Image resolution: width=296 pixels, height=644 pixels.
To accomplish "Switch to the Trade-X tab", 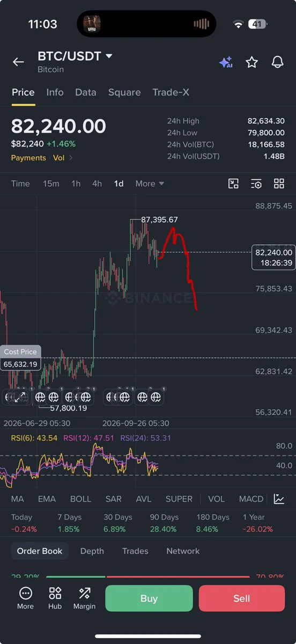I will coord(171,92).
